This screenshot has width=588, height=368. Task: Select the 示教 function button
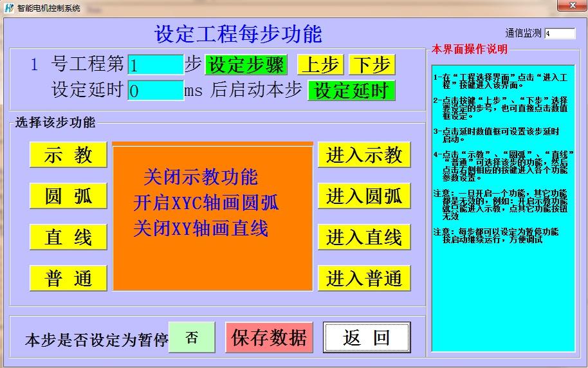pos(68,155)
